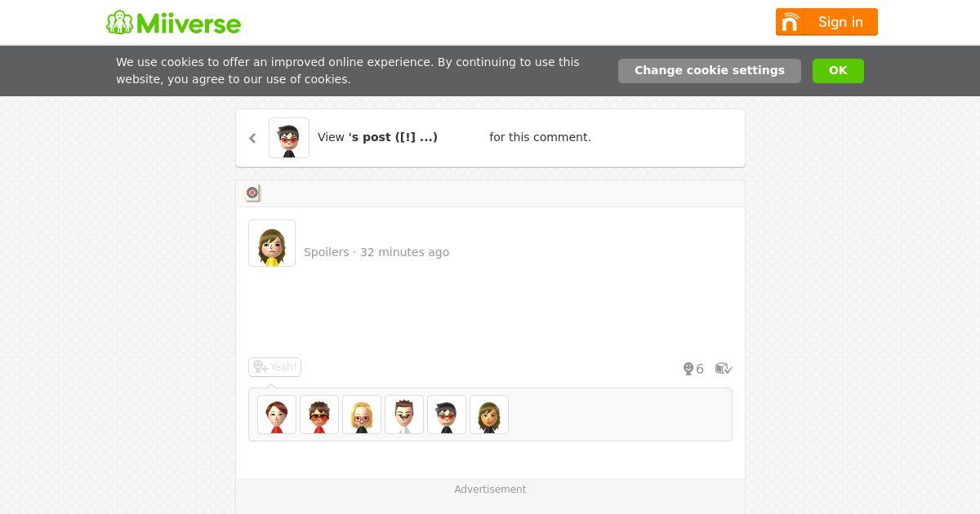Screen dimensions: 980x514
Task: Click the Spoilers label on the comment
Action: [326, 252]
